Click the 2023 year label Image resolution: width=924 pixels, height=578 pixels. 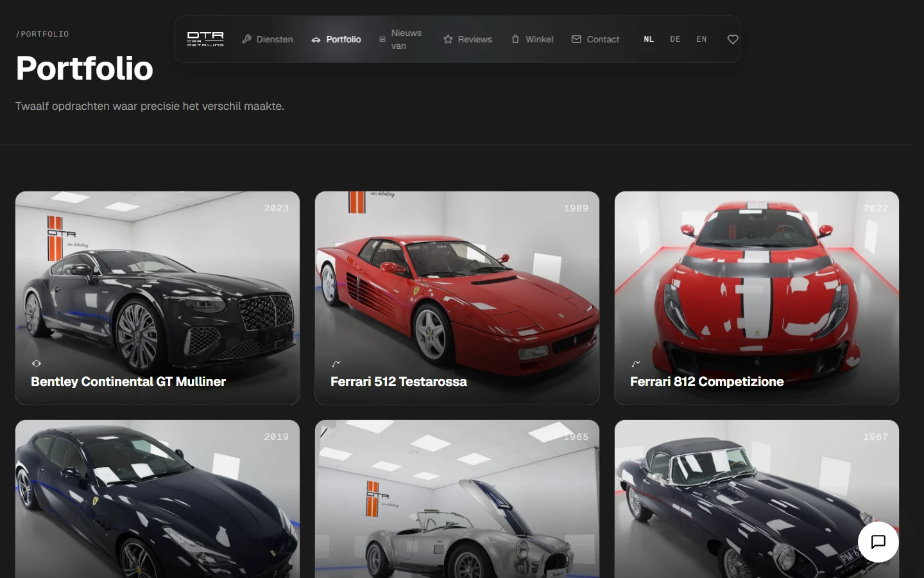point(277,208)
